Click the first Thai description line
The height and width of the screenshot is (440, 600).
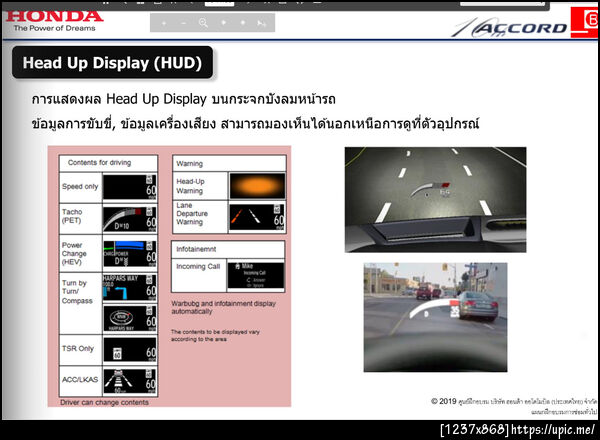[184, 99]
